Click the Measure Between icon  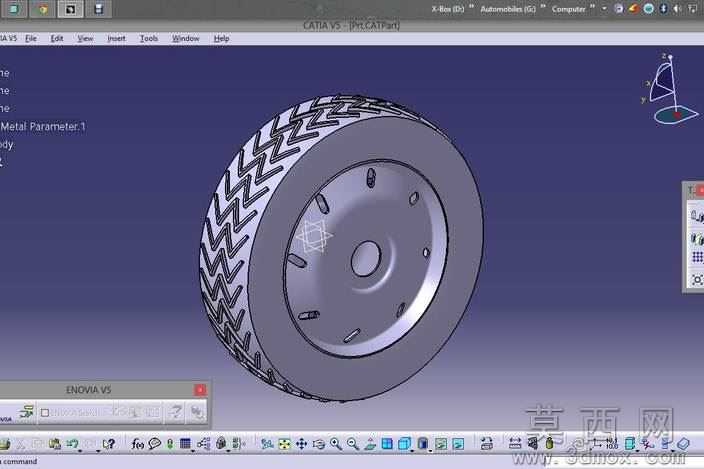point(515,444)
